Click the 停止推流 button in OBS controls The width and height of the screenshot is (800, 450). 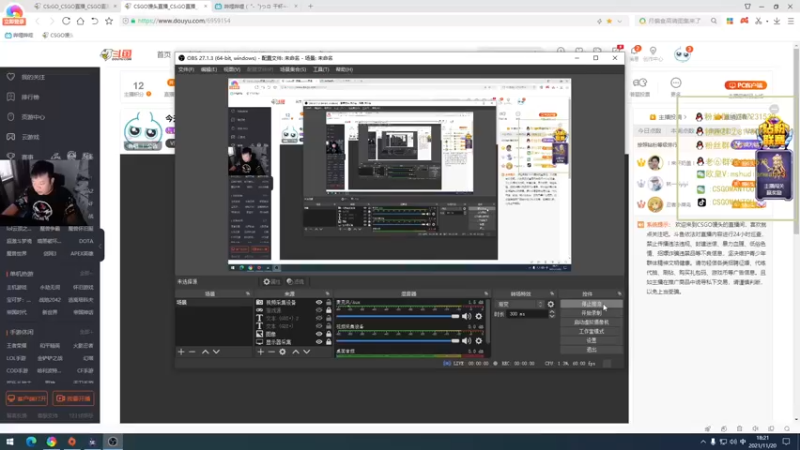[x=591, y=304]
